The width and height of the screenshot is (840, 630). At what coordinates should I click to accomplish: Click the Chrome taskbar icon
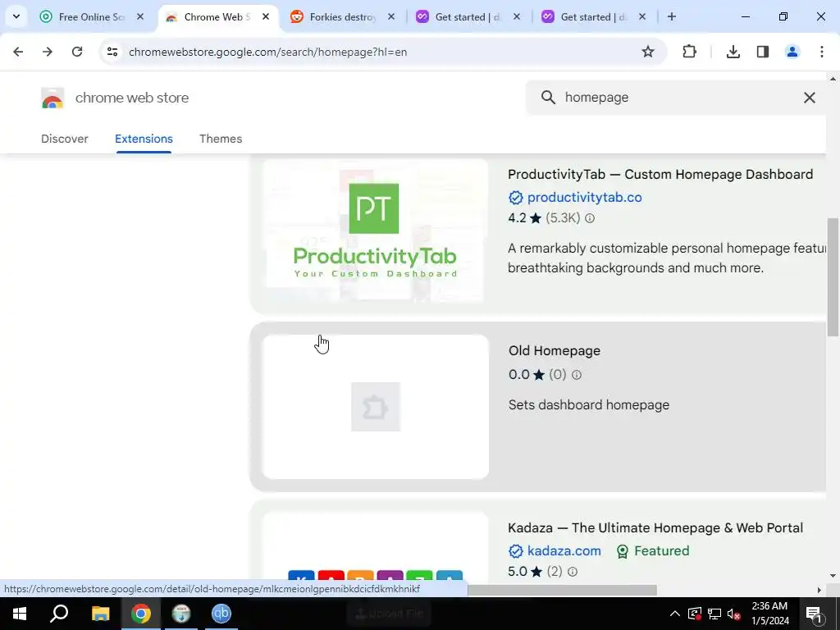tap(141, 614)
